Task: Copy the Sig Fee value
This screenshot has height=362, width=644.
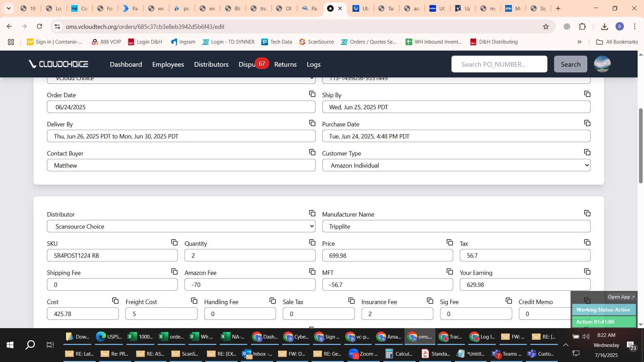Action: click(509, 301)
